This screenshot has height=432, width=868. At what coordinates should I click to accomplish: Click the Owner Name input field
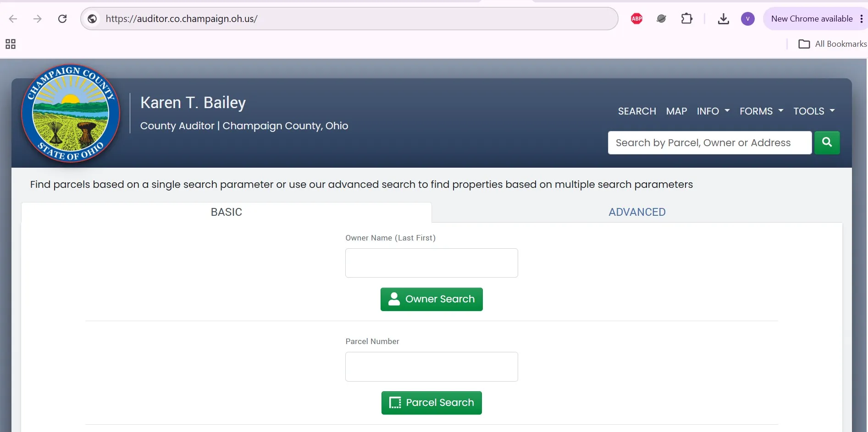coord(431,263)
